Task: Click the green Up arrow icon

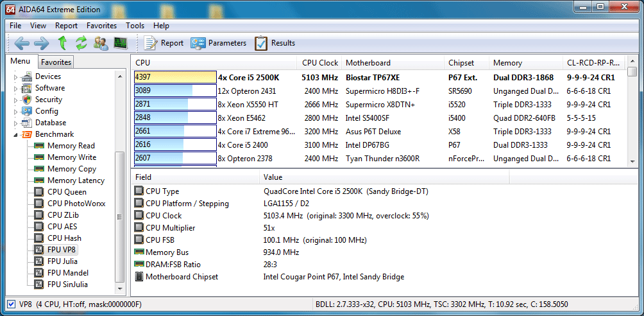Action: (x=62, y=43)
